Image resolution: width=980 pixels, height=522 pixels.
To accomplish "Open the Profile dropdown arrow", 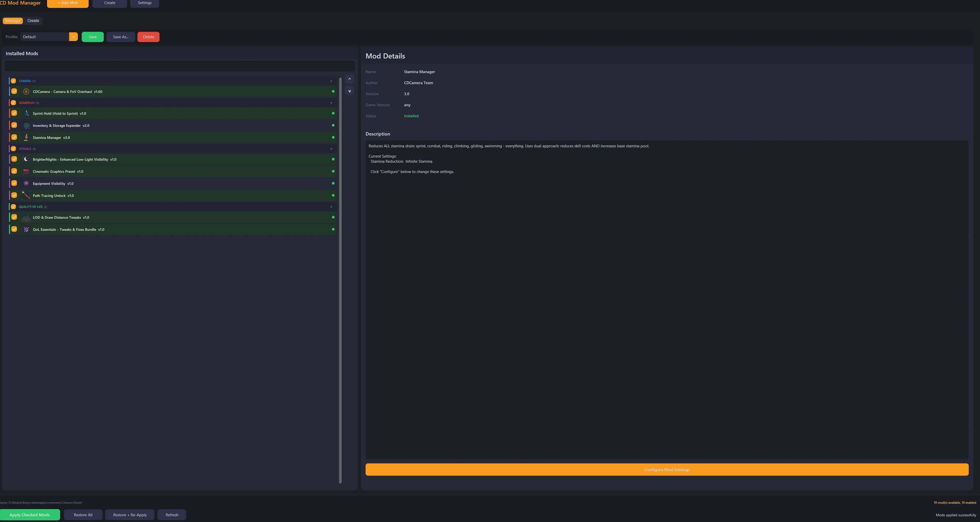I will point(73,37).
